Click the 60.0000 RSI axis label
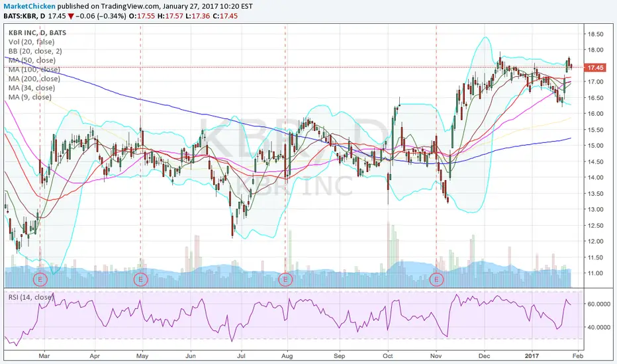The height and width of the screenshot is (364, 617). (x=599, y=304)
